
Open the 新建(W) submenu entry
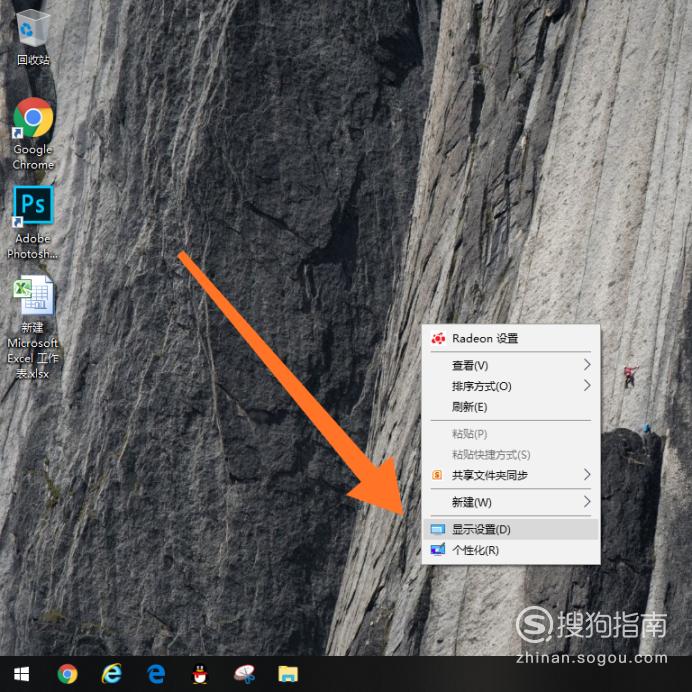coord(511,502)
